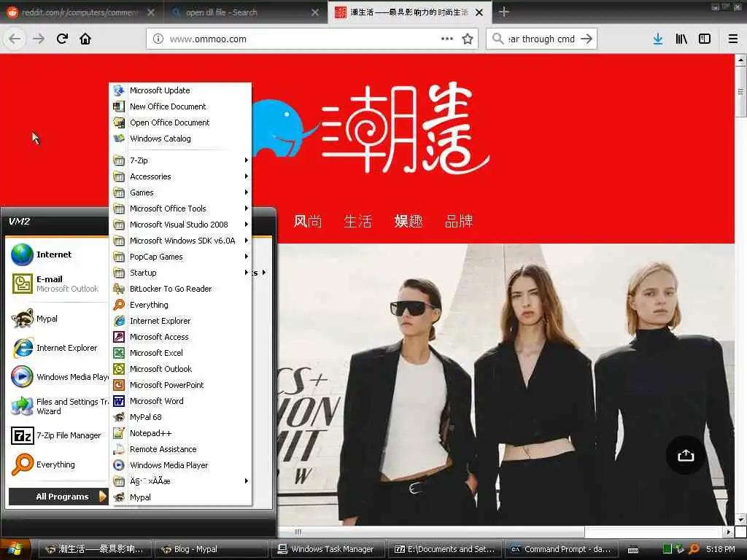The image size is (747, 560).
Task: Reload the current page
Action: point(62,39)
